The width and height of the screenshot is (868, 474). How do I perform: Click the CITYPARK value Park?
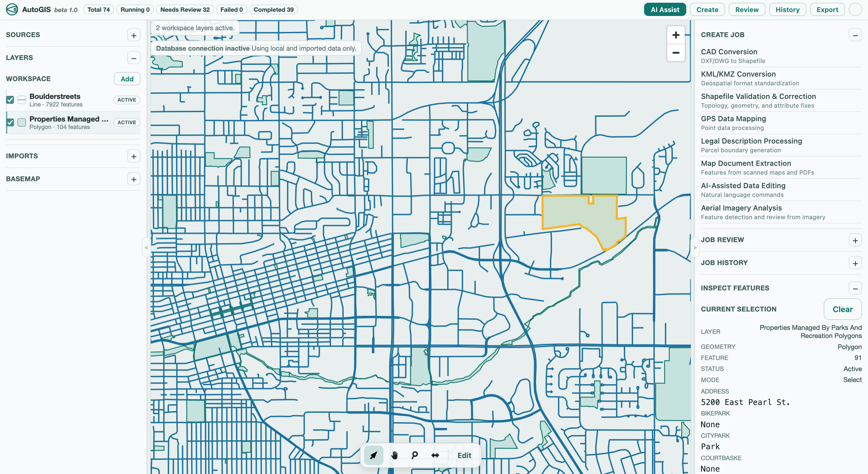tap(710, 447)
